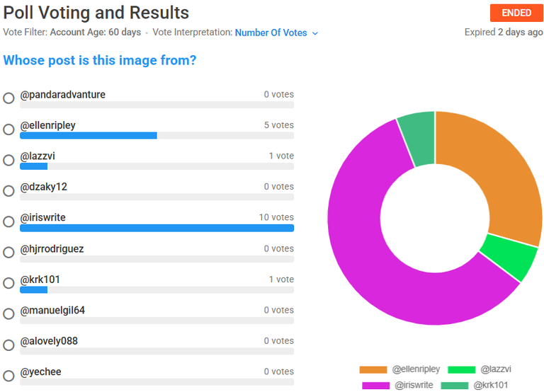
Task: Select the @iriswrite radio button
Action: pyautogui.click(x=9, y=221)
